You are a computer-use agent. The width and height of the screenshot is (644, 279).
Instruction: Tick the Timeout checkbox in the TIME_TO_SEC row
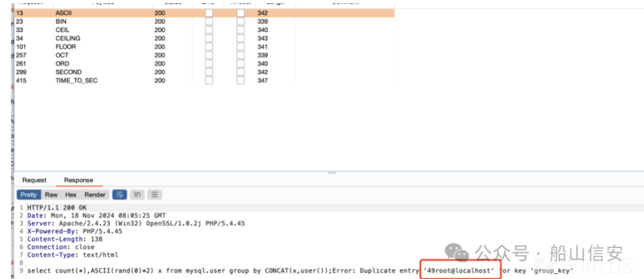click(x=241, y=80)
